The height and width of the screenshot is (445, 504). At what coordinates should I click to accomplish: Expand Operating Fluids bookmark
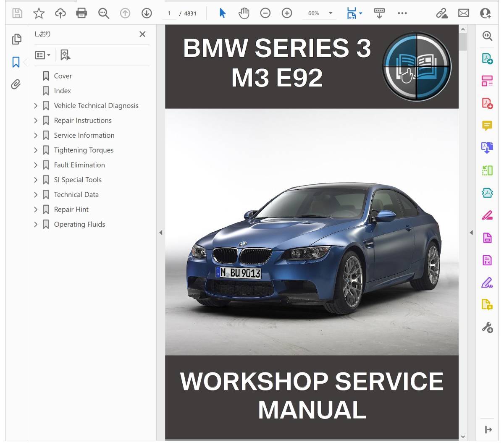coord(36,224)
